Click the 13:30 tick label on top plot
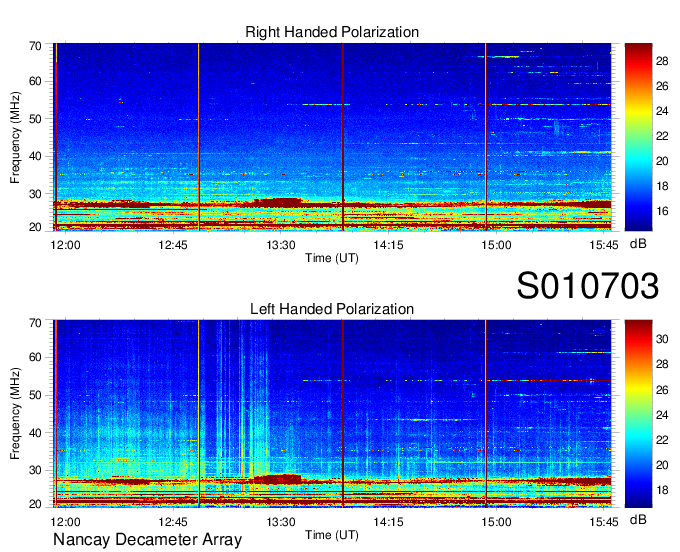This screenshot has height=552, width=680. (281, 245)
